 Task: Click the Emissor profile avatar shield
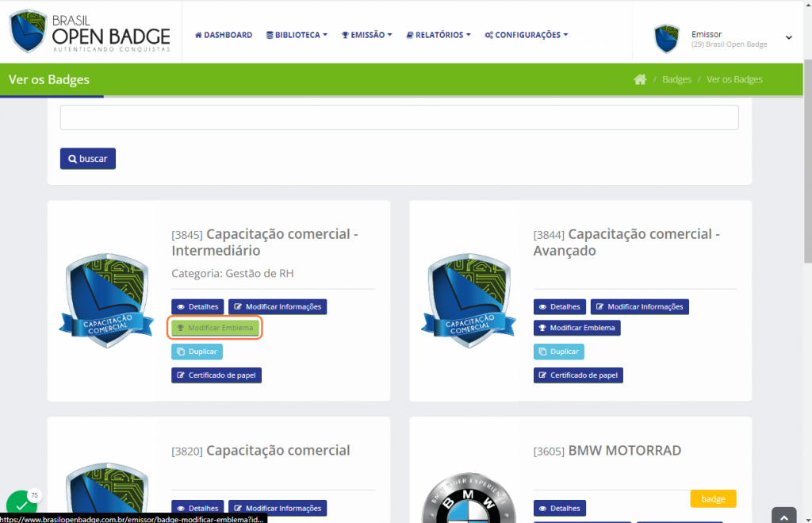[x=666, y=38]
